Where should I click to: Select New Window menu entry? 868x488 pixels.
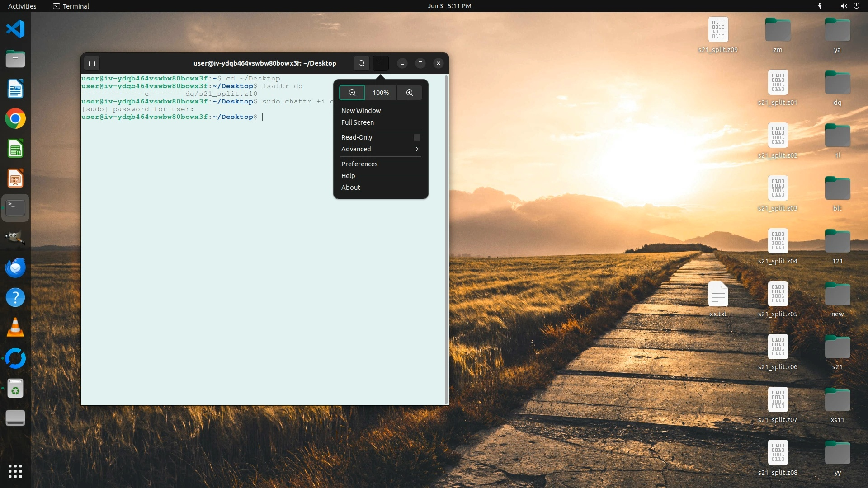361,111
